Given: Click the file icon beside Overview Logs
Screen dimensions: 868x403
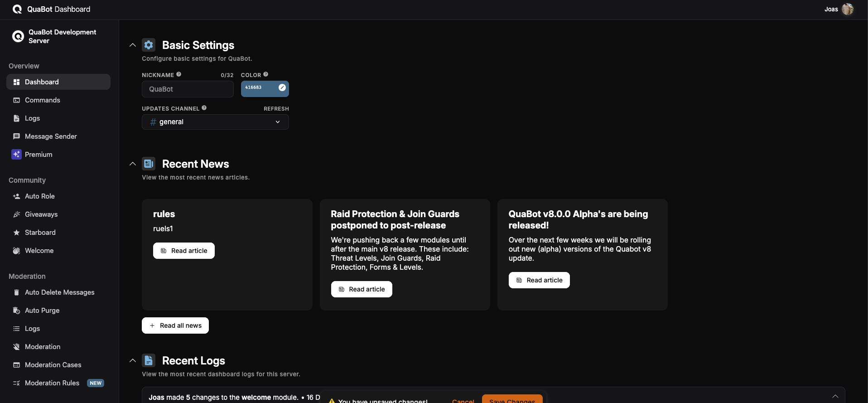Looking at the screenshot, I should click(x=16, y=118).
